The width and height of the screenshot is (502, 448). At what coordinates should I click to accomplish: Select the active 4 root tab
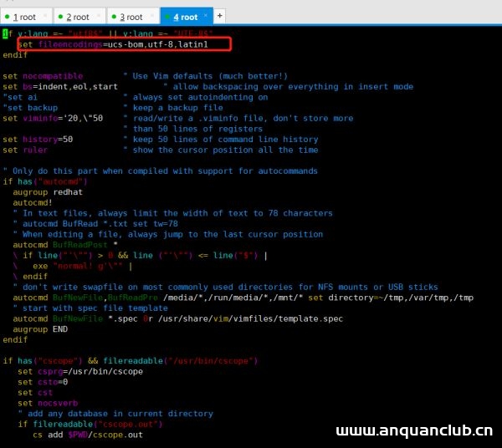click(185, 17)
